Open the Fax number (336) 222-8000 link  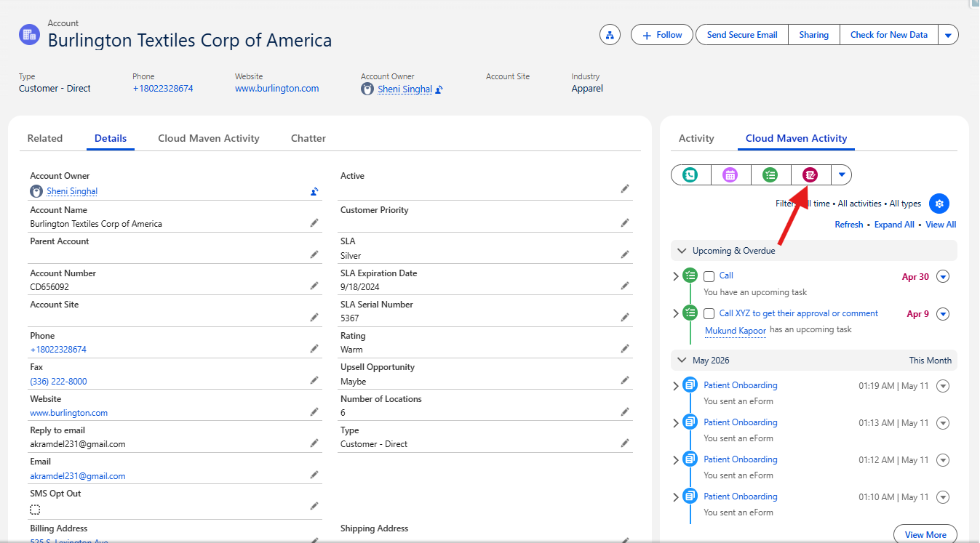58,382
